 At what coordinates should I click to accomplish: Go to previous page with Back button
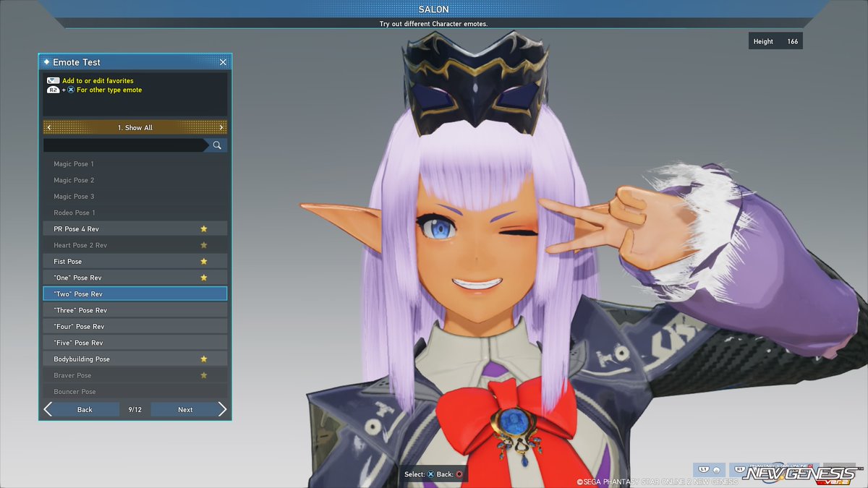click(x=85, y=410)
